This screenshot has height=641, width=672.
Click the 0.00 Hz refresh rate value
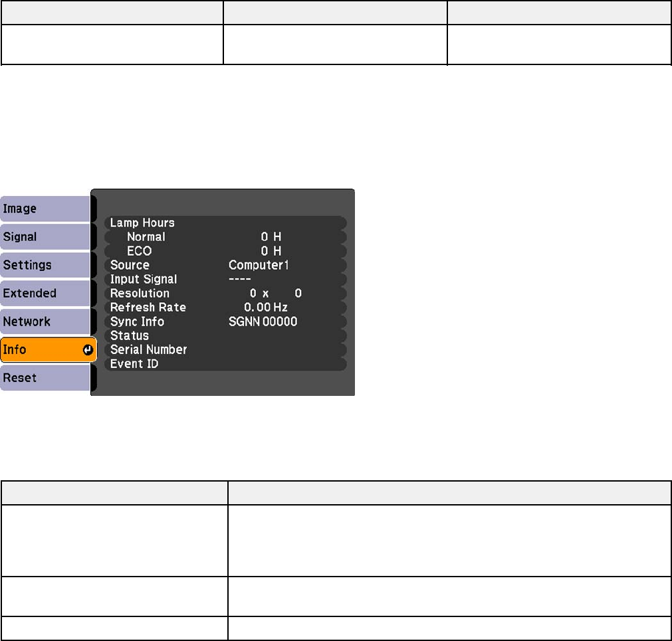(266, 308)
